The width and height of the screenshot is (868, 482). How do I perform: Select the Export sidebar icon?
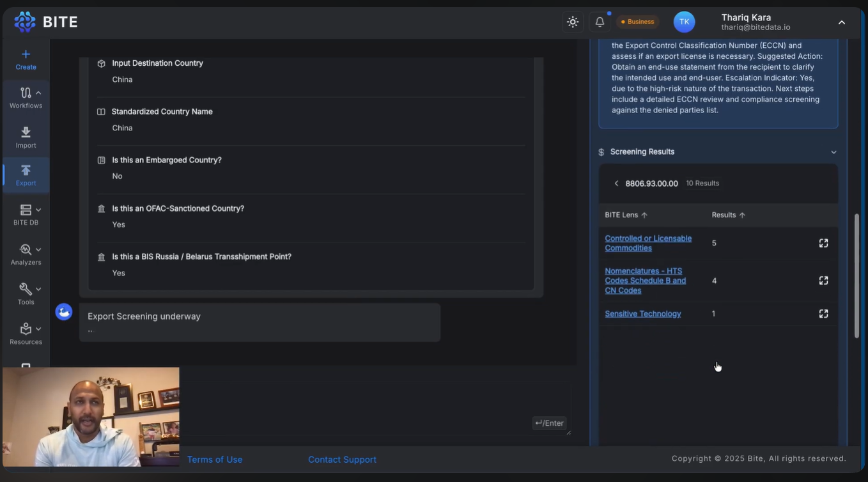tap(26, 170)
